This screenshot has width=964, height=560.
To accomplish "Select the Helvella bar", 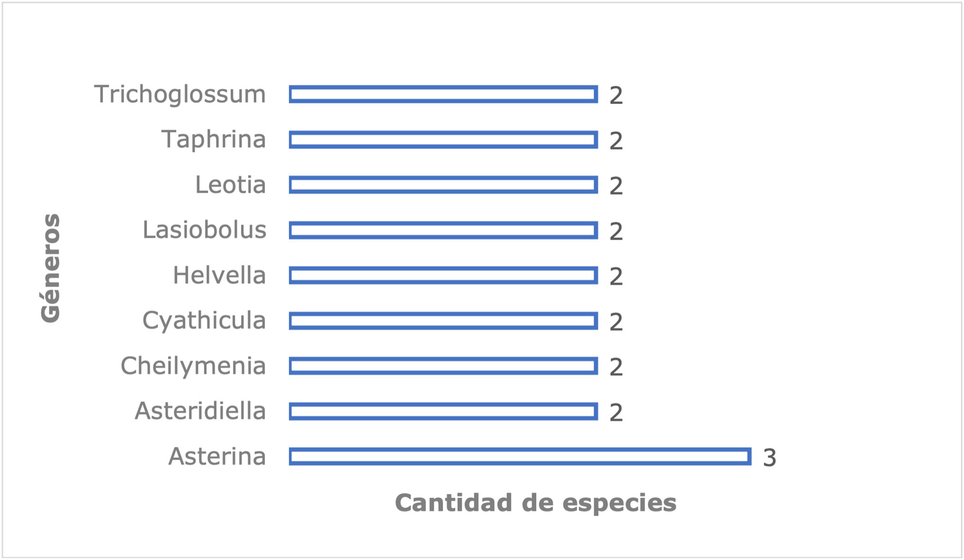I will click(443, 275).
